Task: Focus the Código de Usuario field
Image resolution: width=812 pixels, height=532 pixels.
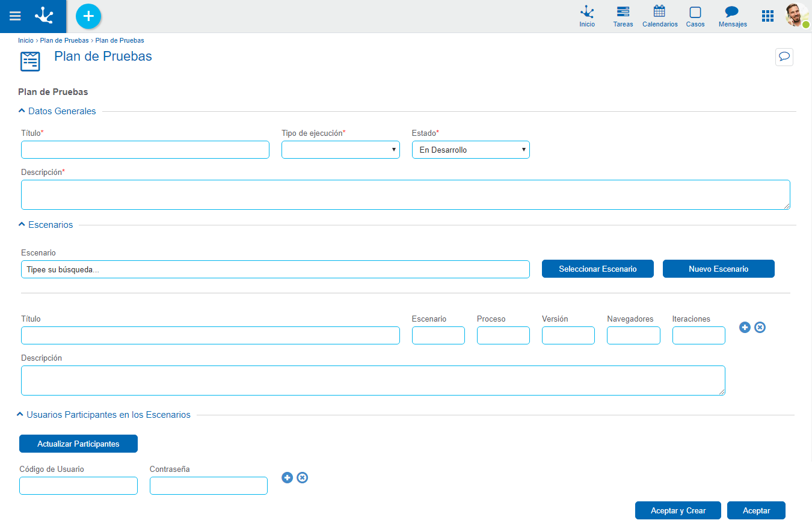Action: click(78, 486)
